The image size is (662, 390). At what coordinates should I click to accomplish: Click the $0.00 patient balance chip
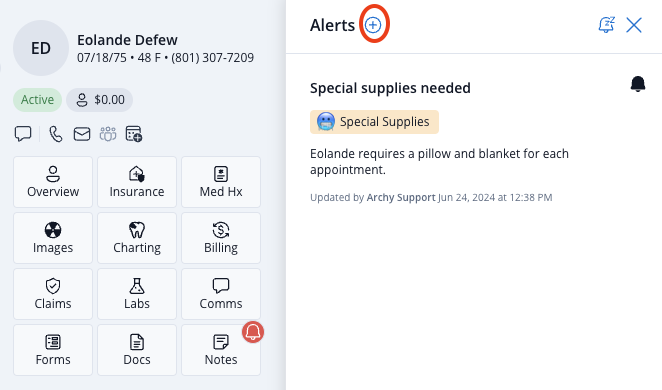coord(100,100)
